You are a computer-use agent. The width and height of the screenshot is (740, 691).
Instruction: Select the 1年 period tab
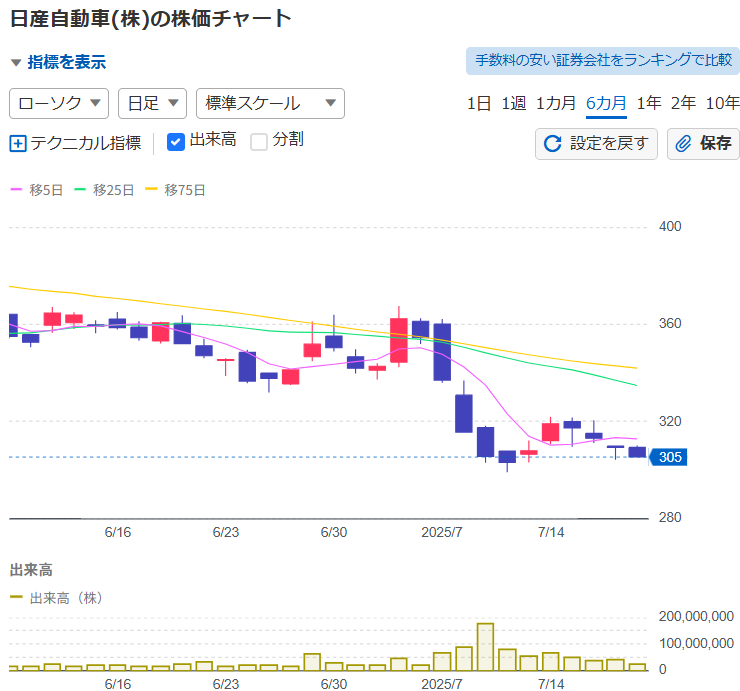pyautogui.click(x=648, y=103)
